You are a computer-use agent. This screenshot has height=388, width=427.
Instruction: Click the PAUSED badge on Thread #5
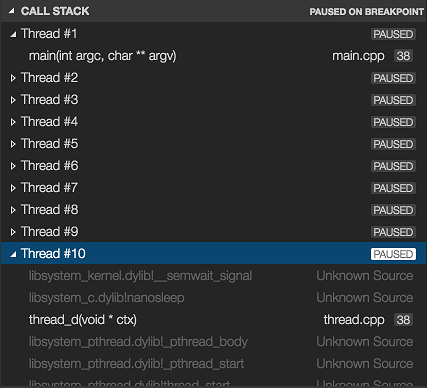point(393,144)
